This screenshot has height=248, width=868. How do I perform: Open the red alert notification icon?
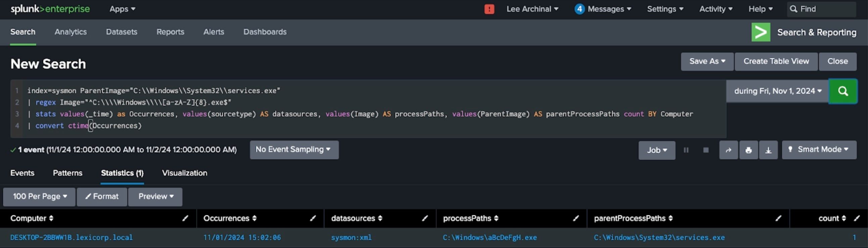click(x=489, y=9)
